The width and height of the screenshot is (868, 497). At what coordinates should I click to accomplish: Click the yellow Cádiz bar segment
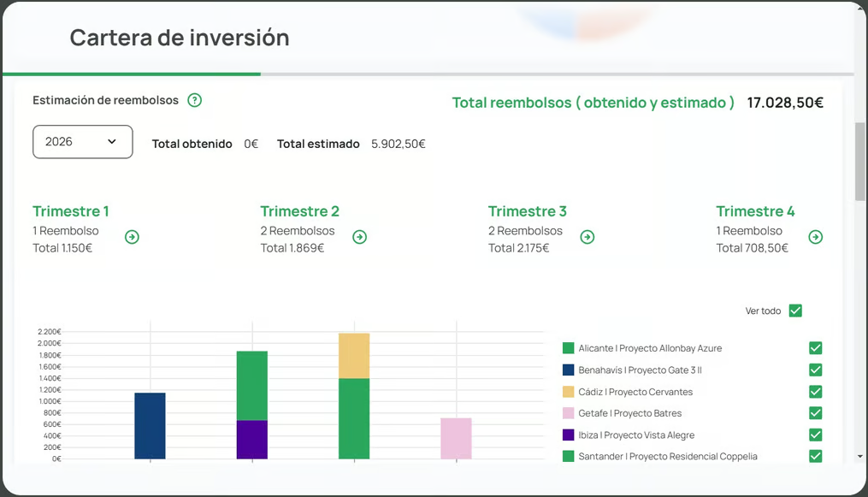354,356
